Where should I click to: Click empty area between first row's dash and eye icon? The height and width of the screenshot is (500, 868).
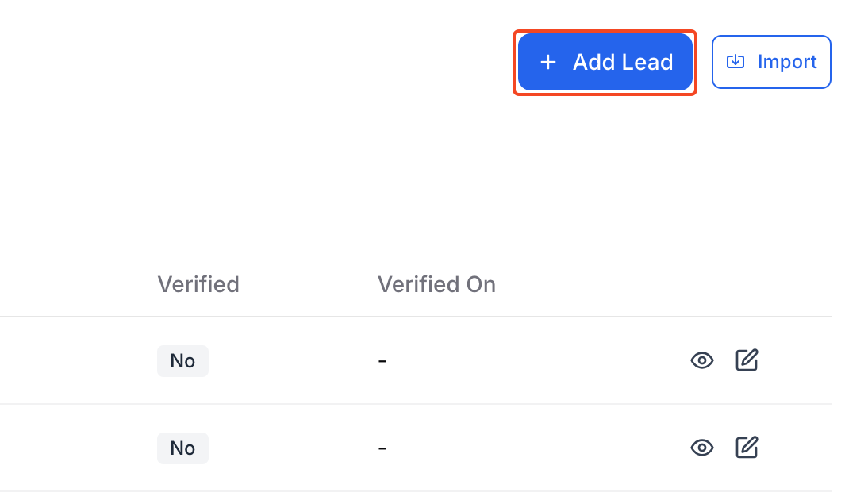[x=537, y=361]
